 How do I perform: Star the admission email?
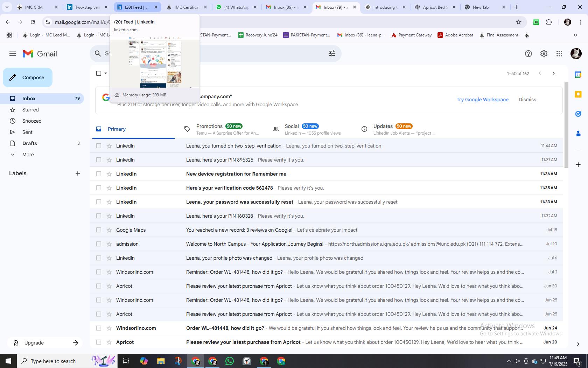coord(109,244)
